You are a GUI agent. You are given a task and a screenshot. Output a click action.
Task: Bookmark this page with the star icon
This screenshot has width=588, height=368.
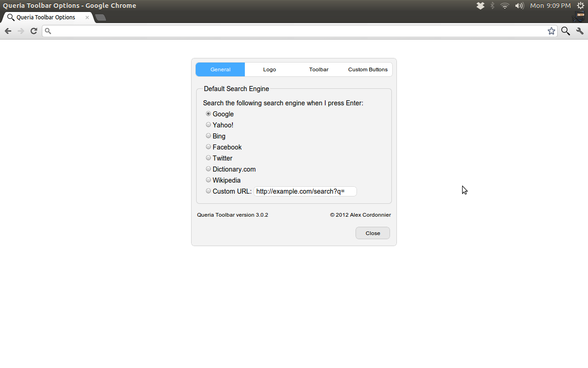coord(551,31)
